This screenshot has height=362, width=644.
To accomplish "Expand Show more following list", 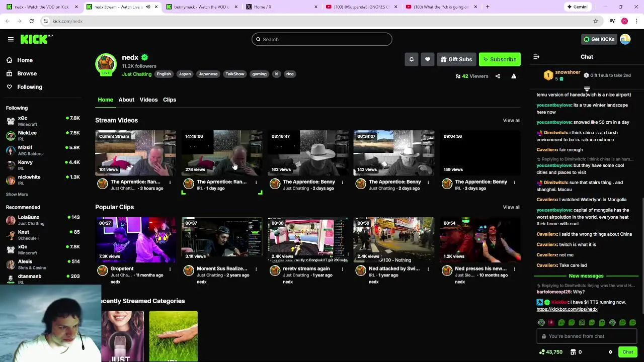I will point(17,195).
